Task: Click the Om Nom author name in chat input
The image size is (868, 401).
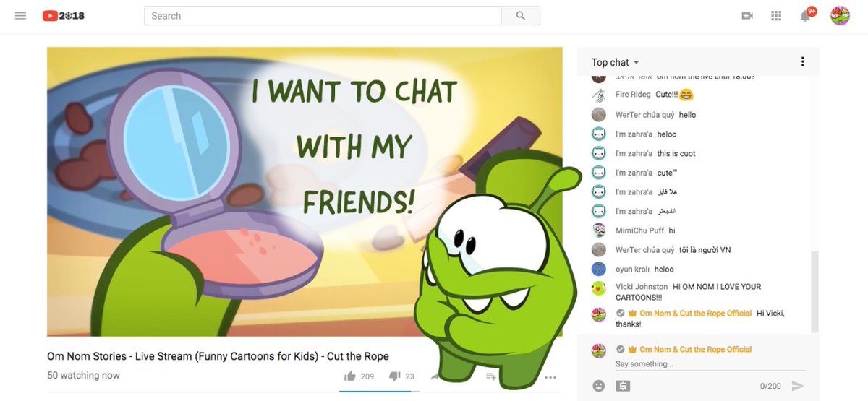Action: click(x=695, y=349)
